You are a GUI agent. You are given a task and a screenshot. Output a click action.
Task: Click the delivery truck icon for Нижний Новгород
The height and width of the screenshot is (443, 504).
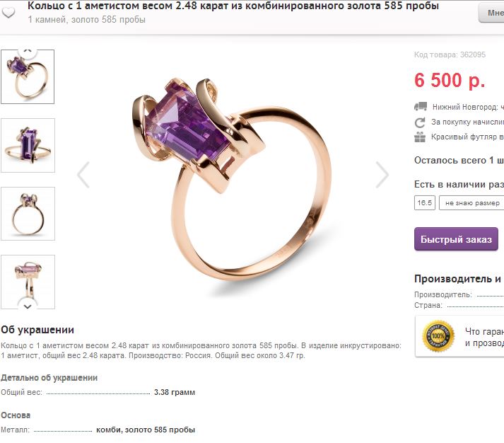[421, 106]
